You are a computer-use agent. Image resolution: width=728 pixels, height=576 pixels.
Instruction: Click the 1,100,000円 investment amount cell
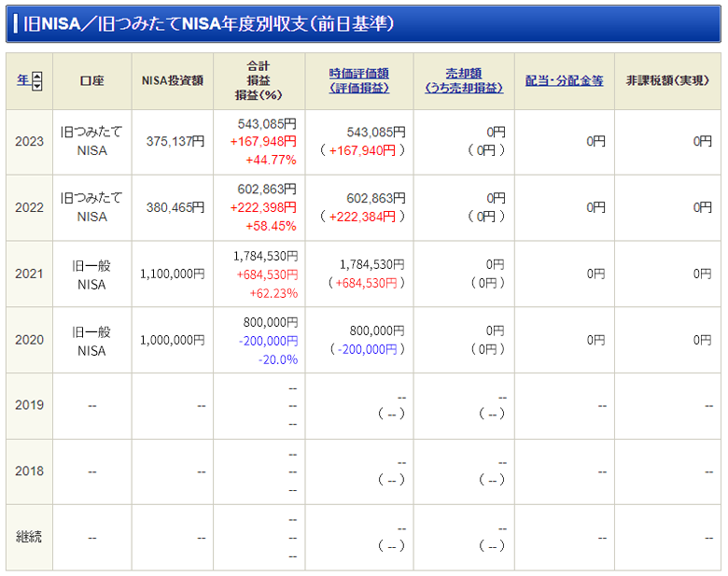coord(172,274)
